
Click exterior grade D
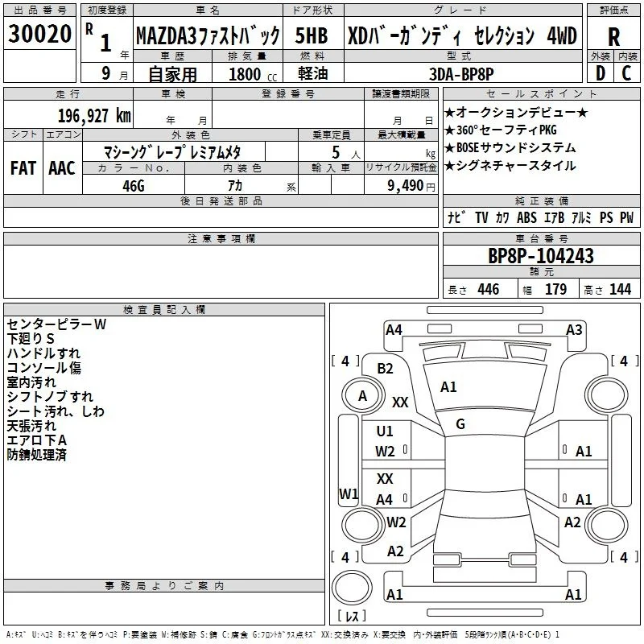(600, 73)
